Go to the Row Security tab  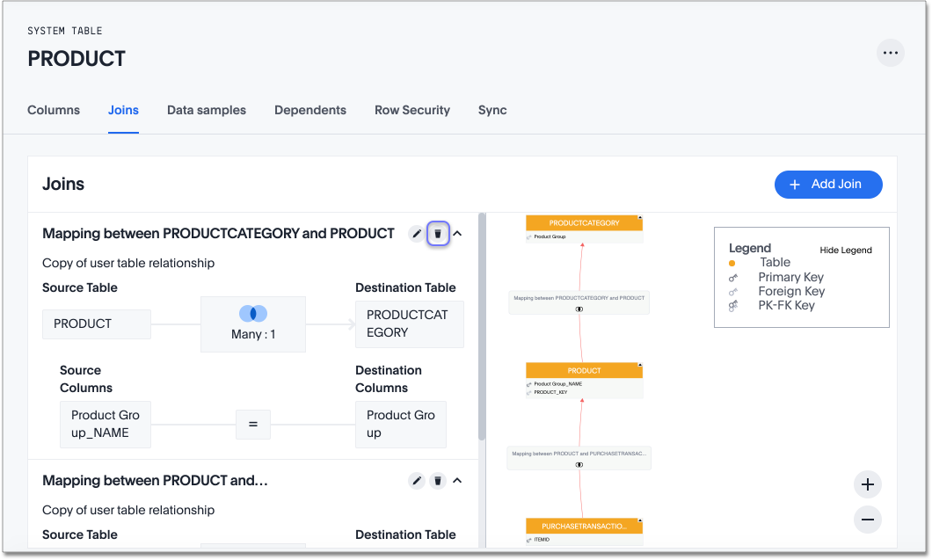pos(411,111)
